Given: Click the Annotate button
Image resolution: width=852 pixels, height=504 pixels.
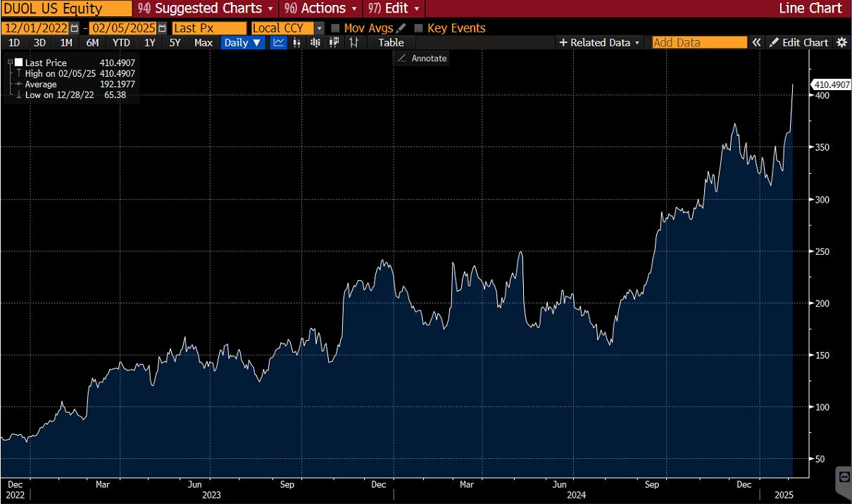Looking at the screenshot, I should [x=421, y=58].
